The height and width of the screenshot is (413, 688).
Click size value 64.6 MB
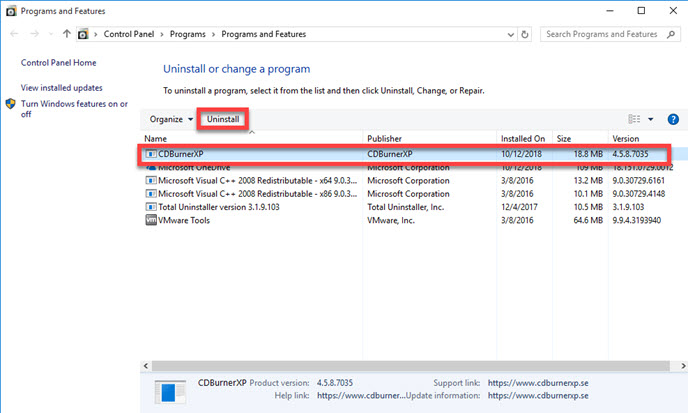point(588,220)
